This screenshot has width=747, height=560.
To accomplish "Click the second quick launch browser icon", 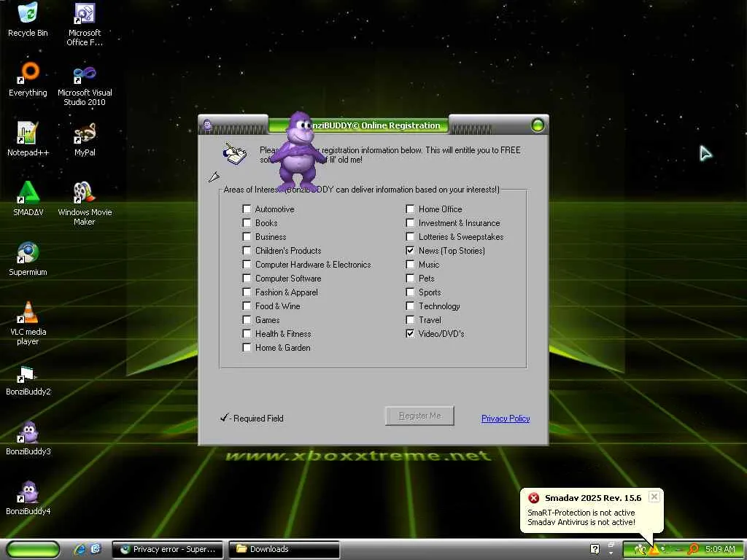I will coord(96,549).
